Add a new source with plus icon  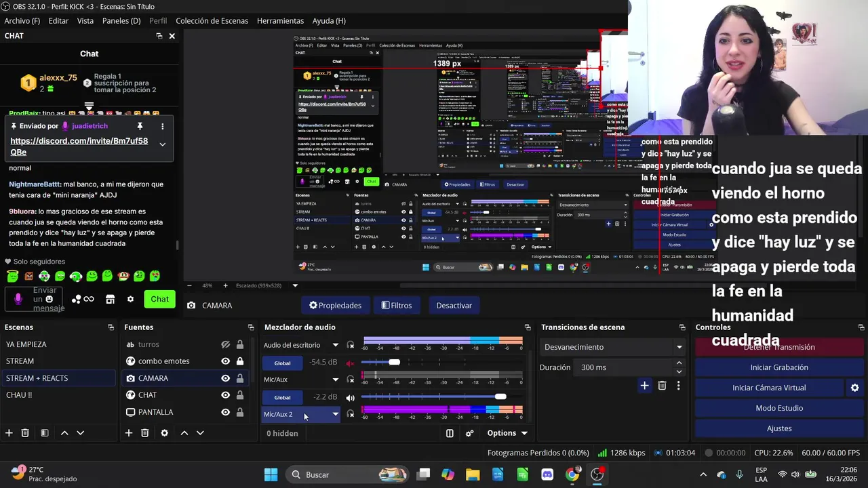pos(129,433)
